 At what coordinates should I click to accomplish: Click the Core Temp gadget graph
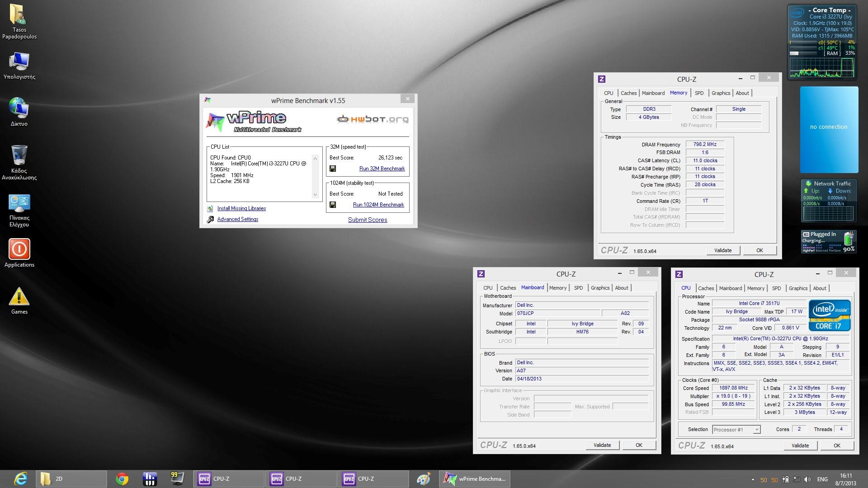[x=821, y=68]
